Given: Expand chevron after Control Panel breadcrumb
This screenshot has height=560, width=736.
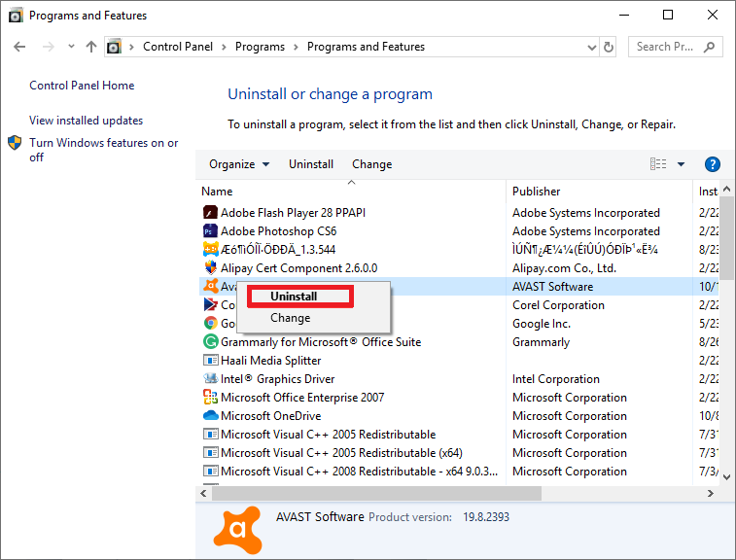Looking at the screenshot, I should point(224,47).
